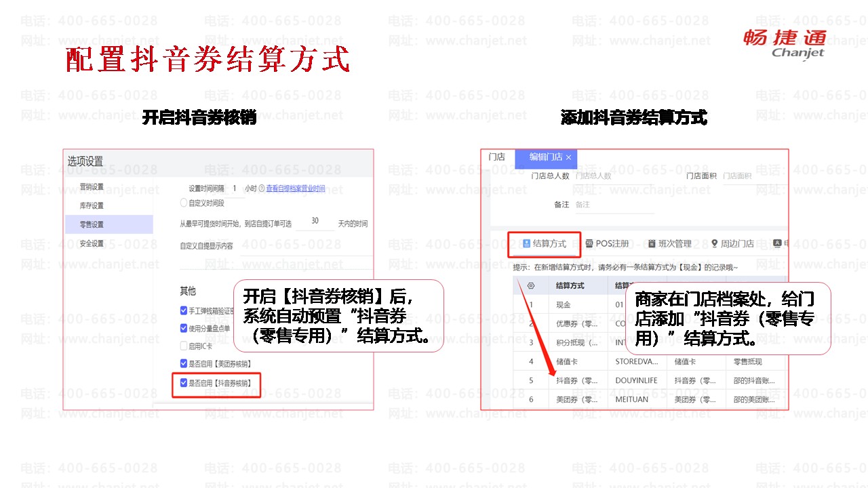The width and height of the screenshot is (868, 488).
Task: Toggle 是否启用【抖音券核销】 checkbox
Action: (184, 383)
